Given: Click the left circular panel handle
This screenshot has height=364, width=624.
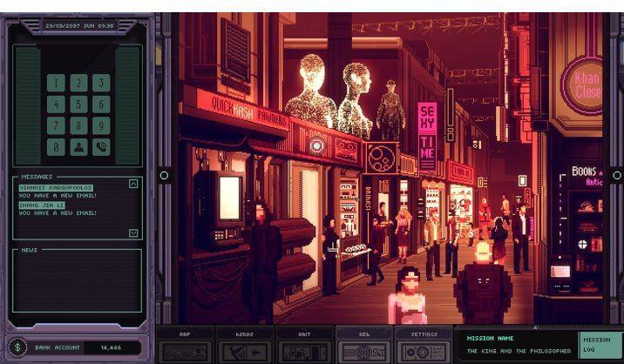Looking at the screenshot, I should pyautogui.click(x=163, y=175).
